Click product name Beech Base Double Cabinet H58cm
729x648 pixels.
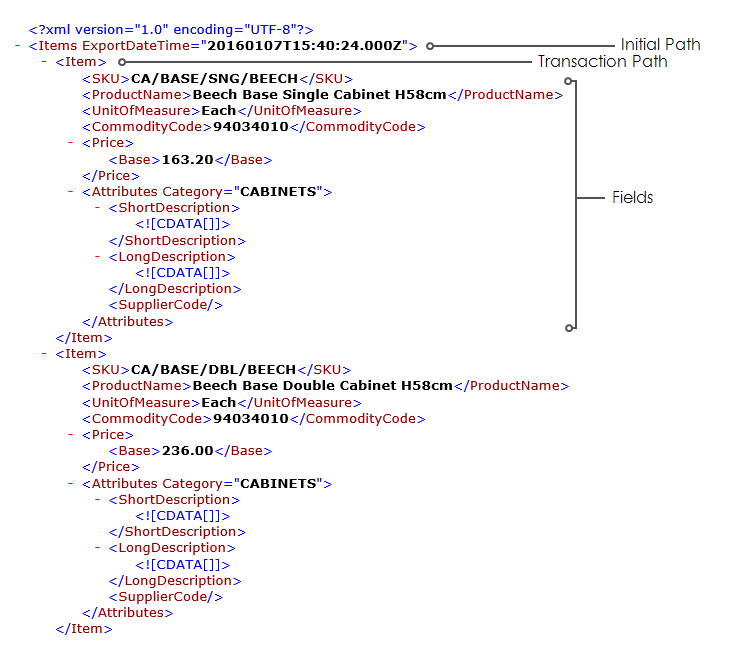coord(322,386)
